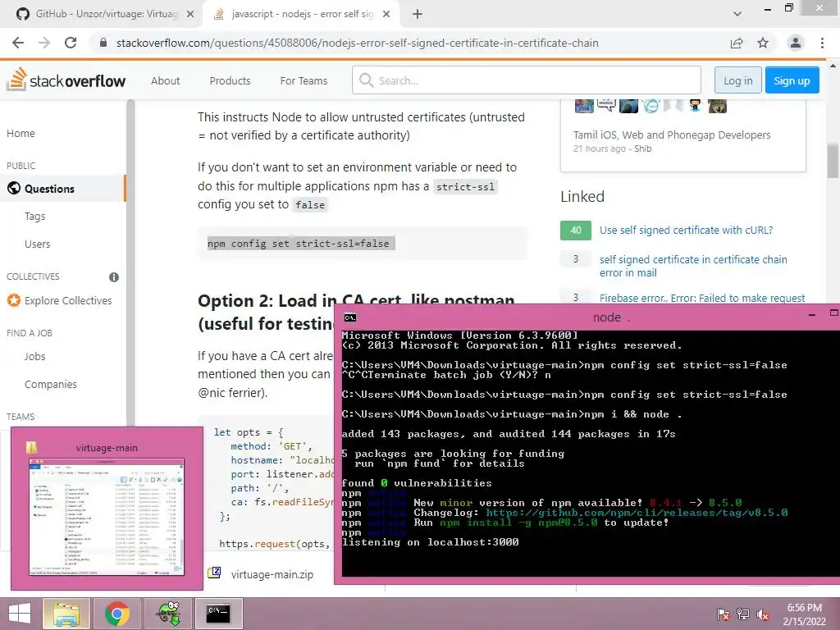Screen dimensions: 840x630
Task: Open the Firebase error linked question
Action: point(702,298)
